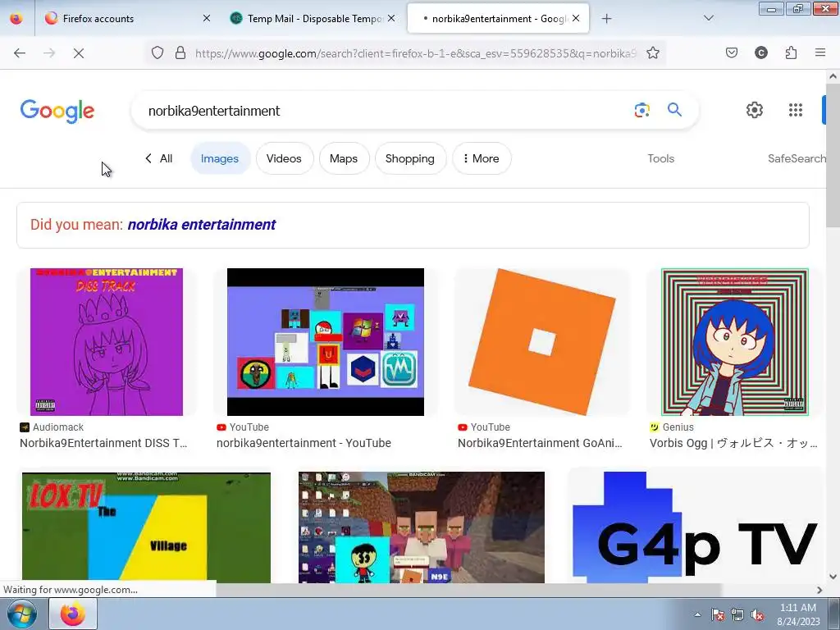Viewport: 840px width, 630px height.
Task: Open the Save to Pocket icon
Action: [x=731, y=52]
